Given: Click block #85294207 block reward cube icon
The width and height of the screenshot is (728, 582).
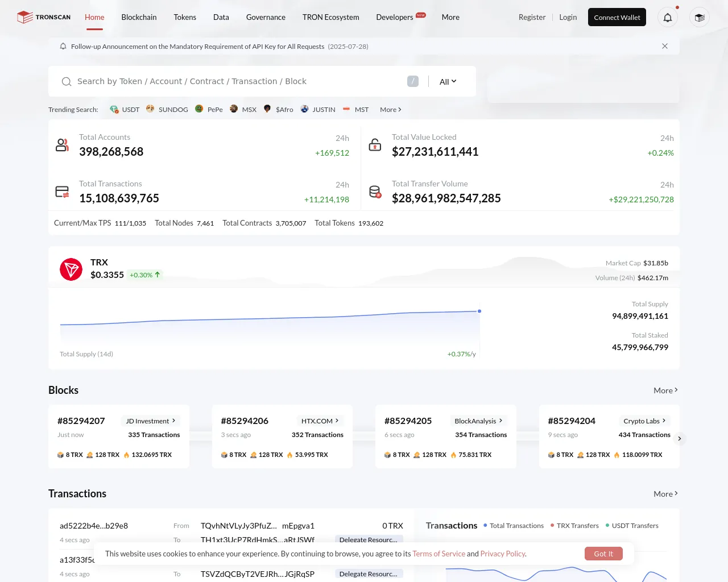Looking at the screenshot, I should [x=60, y=455].
